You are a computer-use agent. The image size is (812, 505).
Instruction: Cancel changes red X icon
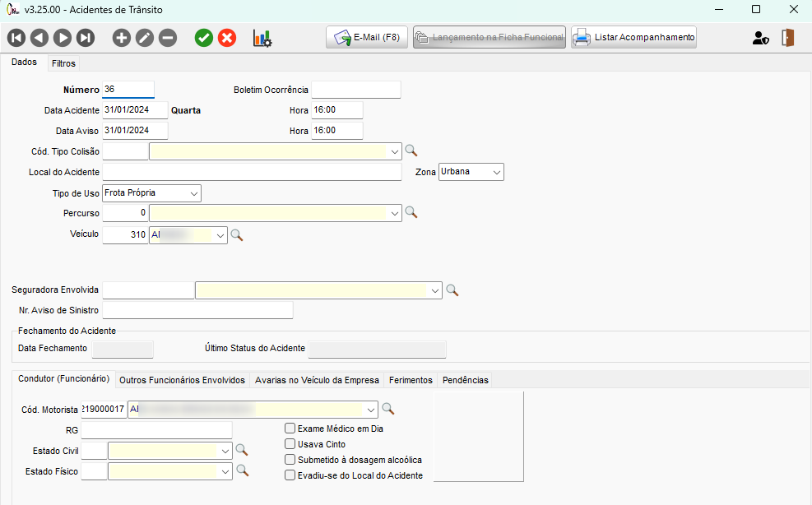click(227, 38)
